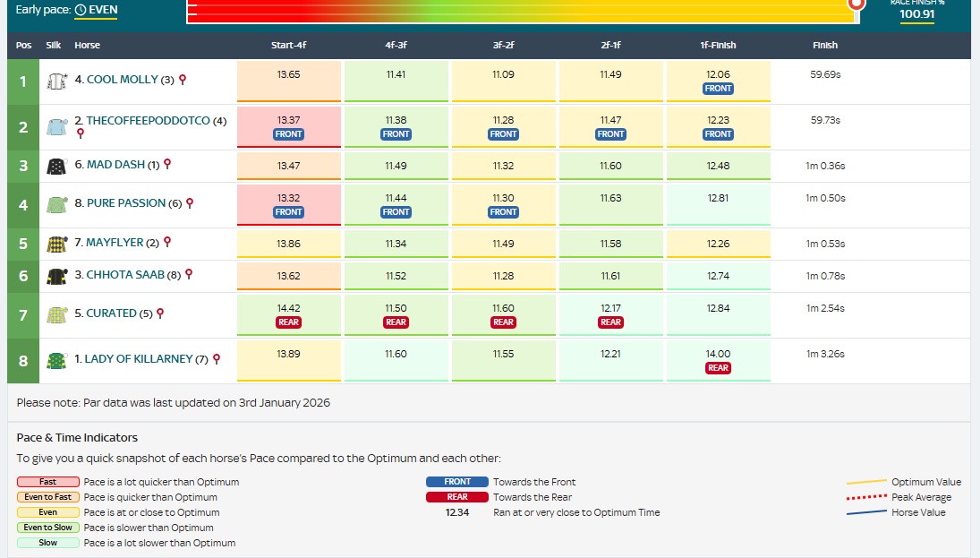Click the 3f-2f column header

point(503,45)
